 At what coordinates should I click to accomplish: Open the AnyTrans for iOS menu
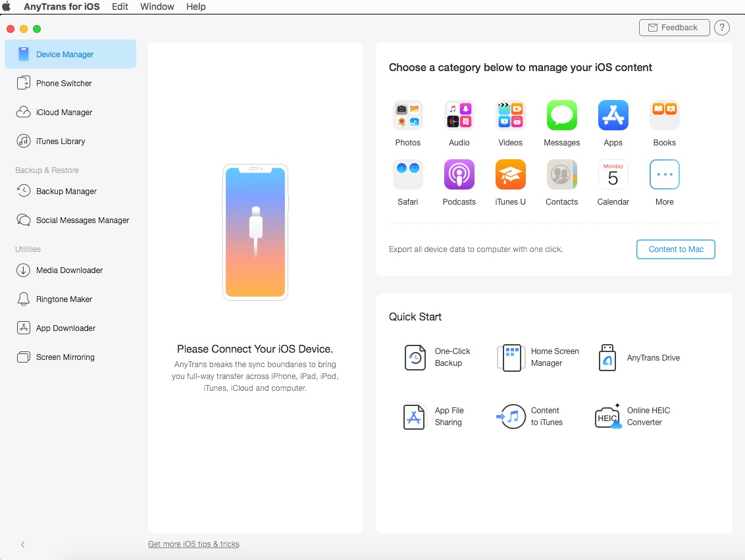(x=62, y=7)
